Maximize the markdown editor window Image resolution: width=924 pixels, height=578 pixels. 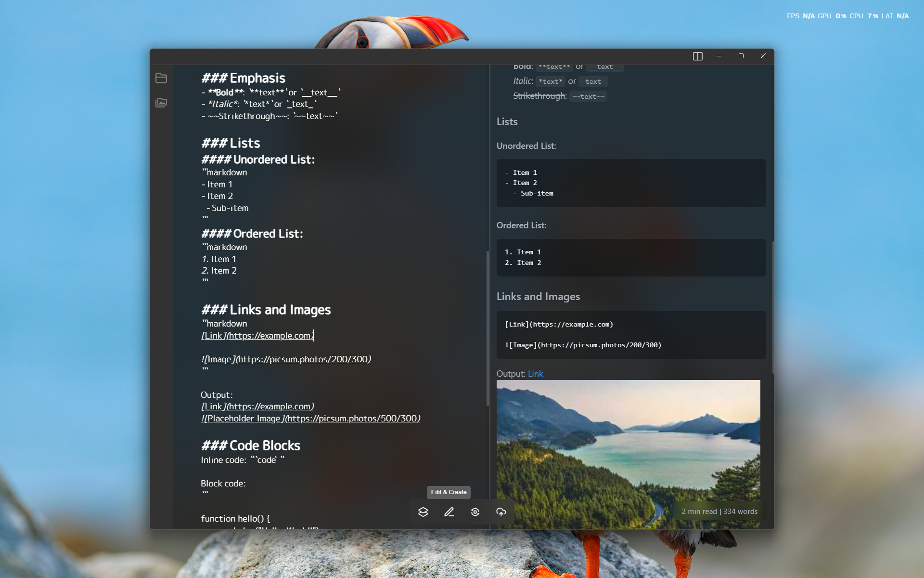(741, 56)
